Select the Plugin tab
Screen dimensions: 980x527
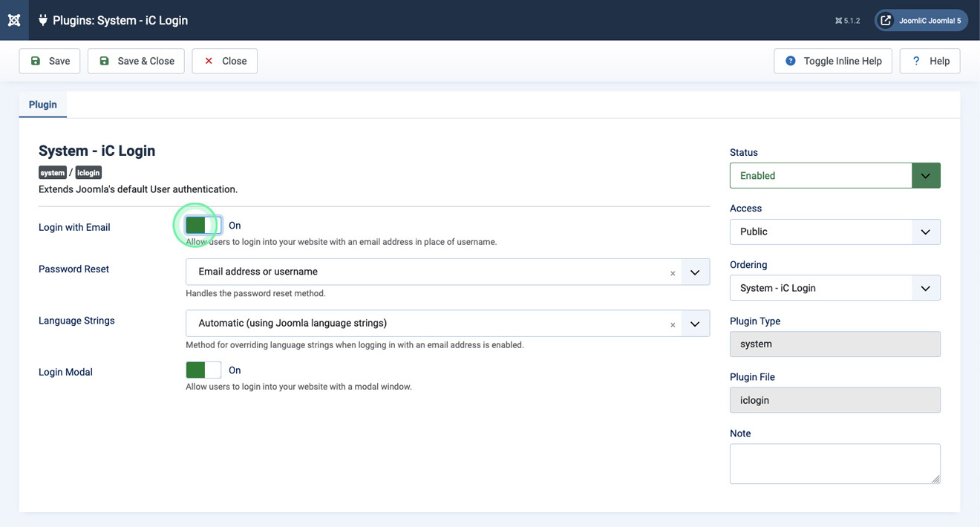pyautogui.click(x=43, y=105)
